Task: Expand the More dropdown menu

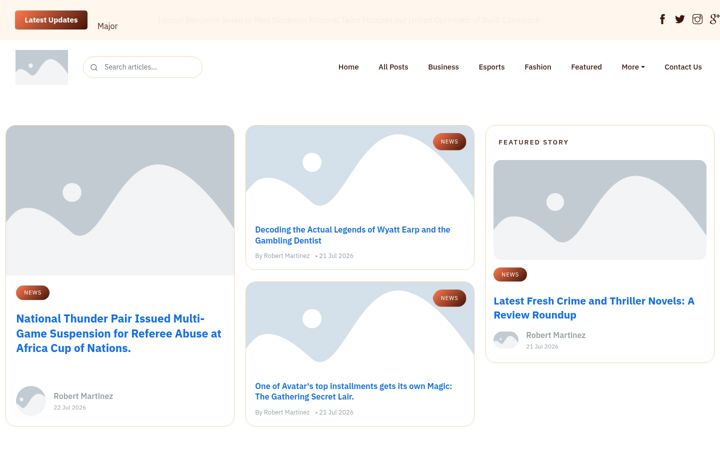Action: 633,67
